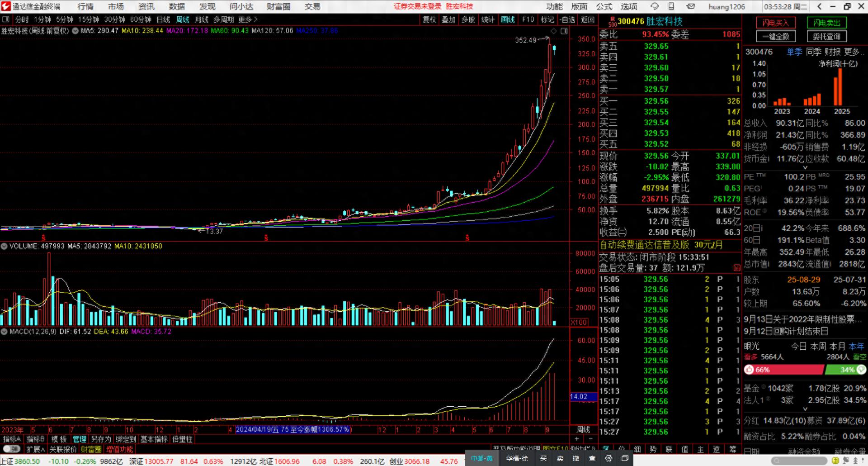
Task: Click the 撤 cancel-order button in trade bar
Action: tap(576, 458)
